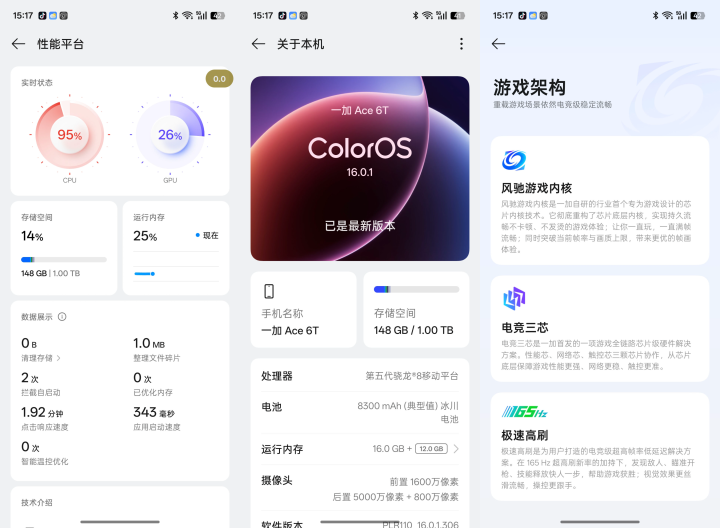Open the 处理器 row
This screenshot has height=528, width=720.
click(360, 376)
